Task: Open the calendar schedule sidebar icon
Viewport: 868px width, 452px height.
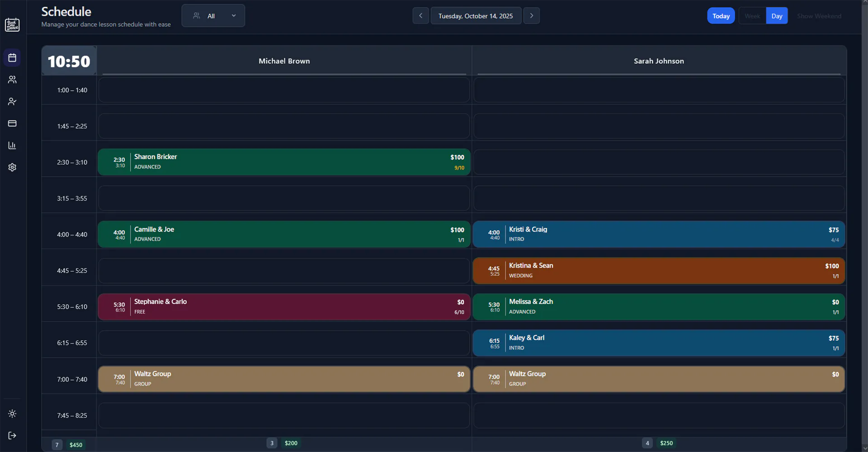Action: [x=12, y=58]
